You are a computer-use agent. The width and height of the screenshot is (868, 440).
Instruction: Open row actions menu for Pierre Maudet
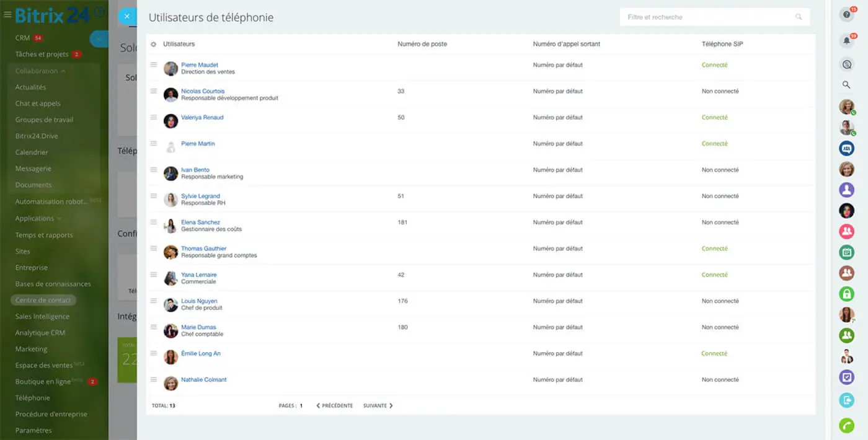[x=154, y=65]
